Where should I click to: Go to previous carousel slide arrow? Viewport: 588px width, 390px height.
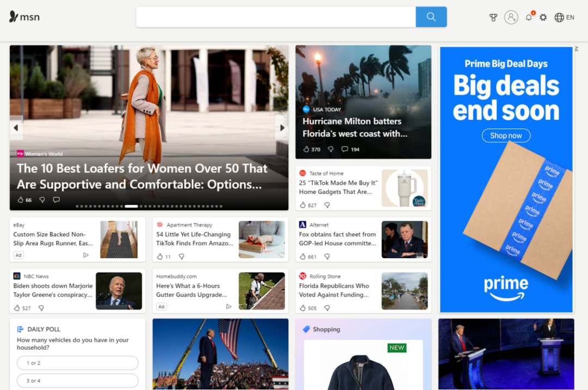[16, 127]
